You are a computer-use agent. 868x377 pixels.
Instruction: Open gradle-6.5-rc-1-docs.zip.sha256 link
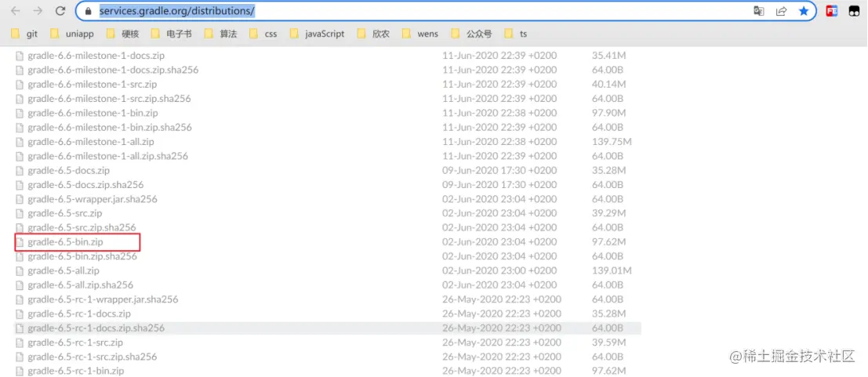pos(96,328)
